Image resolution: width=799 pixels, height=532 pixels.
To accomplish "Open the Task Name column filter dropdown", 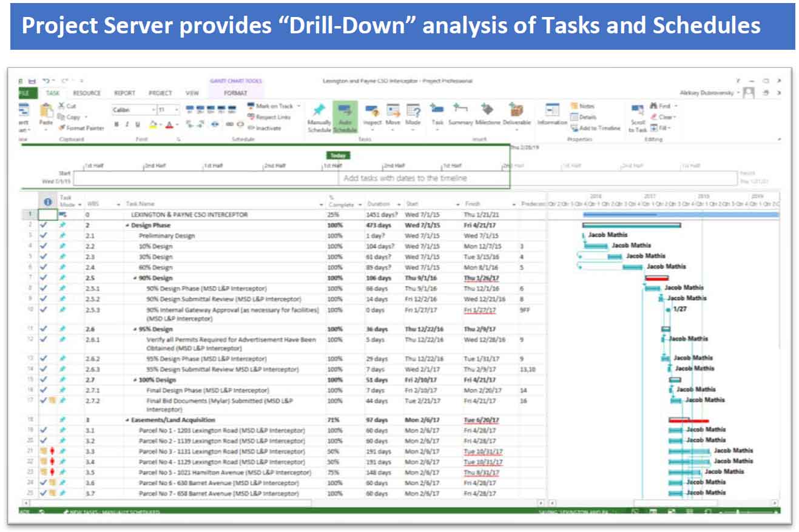I will click(x=322, y=205).
